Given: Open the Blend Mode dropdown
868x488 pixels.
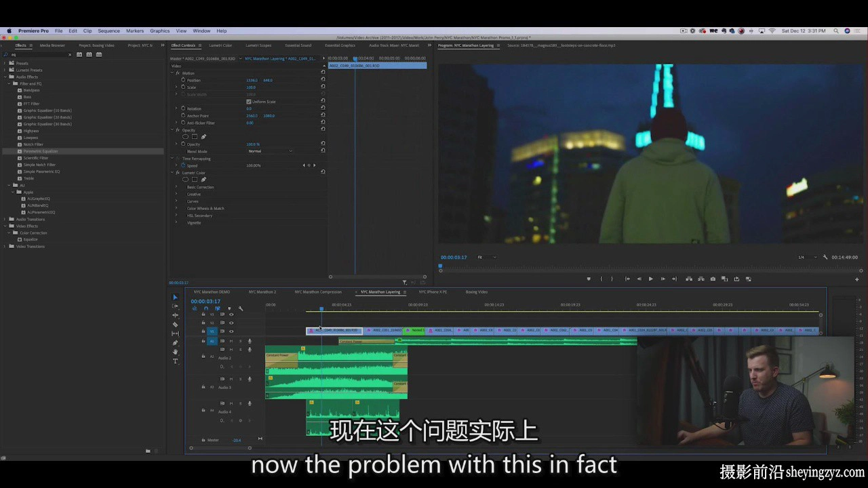Looking at the screenshot, I should [270, 151].
